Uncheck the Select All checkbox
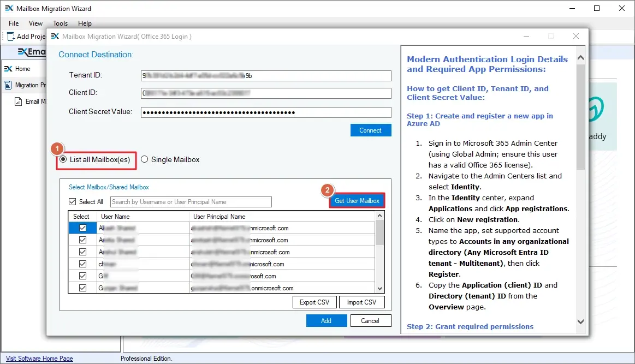Image resolution: width=635 pixels, height=364 pixels. coord(72,201)
